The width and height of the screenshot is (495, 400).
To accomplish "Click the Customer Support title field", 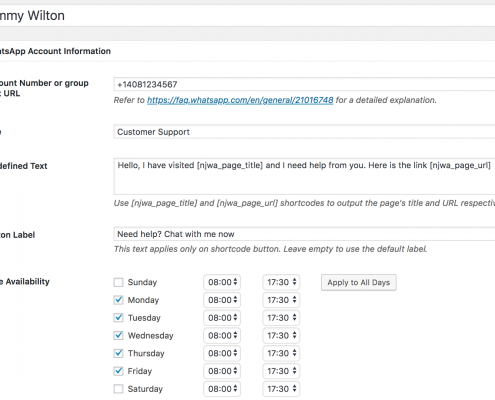I will [x=304, y=132].
